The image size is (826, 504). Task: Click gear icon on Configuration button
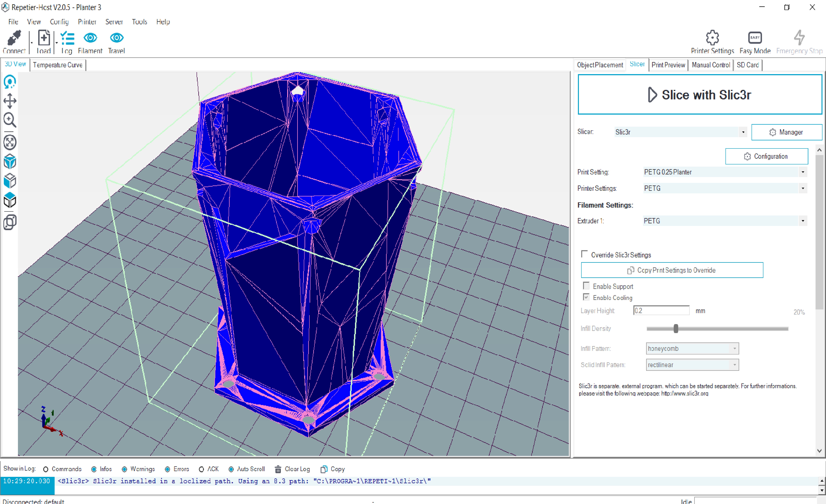(747, 157)
